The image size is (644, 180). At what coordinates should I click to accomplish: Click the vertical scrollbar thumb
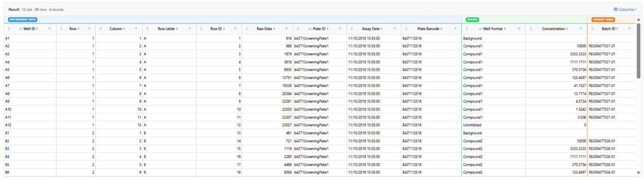tap(639, 51)
